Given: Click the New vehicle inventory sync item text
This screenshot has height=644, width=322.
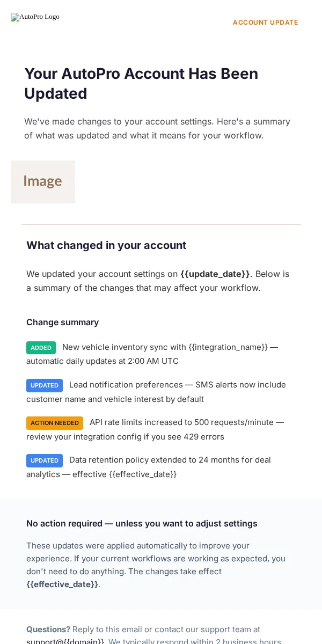Looking at the screenshot, I should tap(152, 354).
